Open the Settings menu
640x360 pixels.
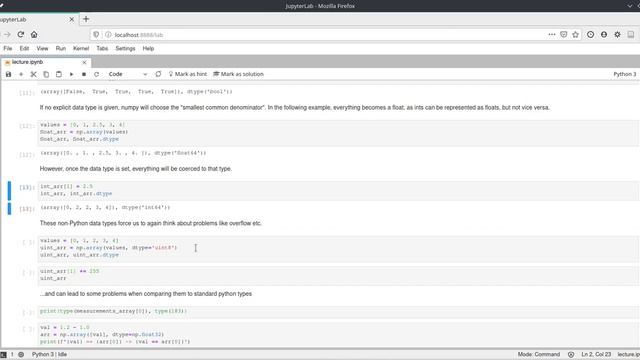[x=125, y=48]
